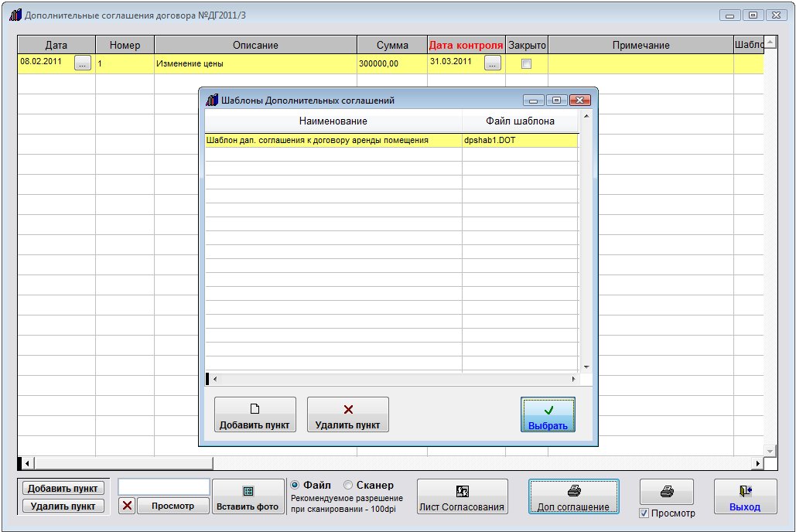This screenshot has width=796, height=532.
Task: Click Удалить пункт in the templates dialog
Action: [348, 414]
